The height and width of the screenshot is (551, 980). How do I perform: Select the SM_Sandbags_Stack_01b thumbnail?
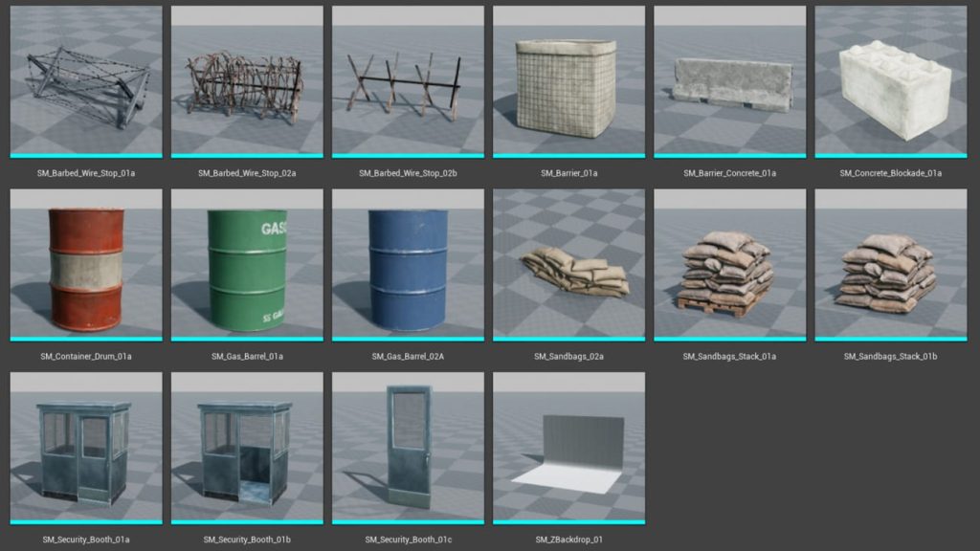[891, 266]
